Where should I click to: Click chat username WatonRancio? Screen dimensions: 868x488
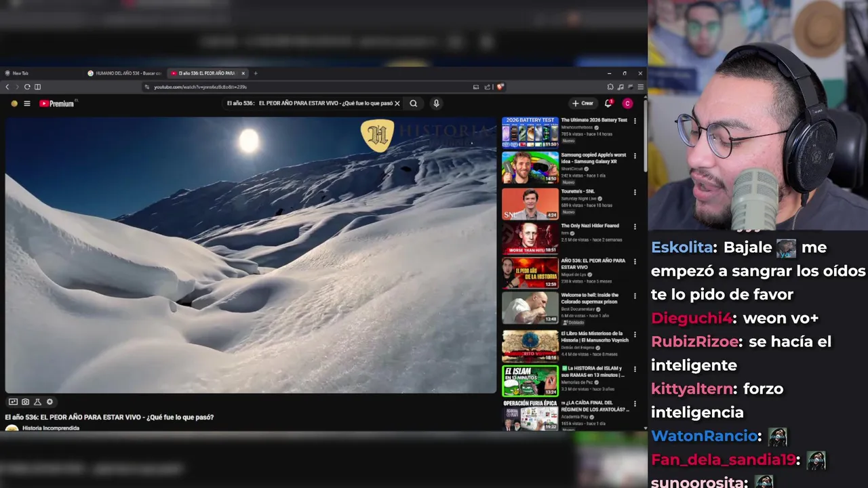704,436
